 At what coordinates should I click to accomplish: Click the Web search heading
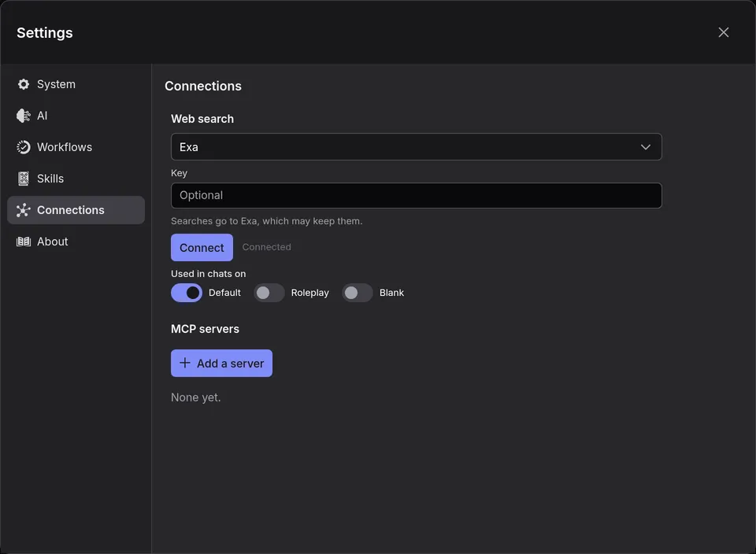pos(202,119)
